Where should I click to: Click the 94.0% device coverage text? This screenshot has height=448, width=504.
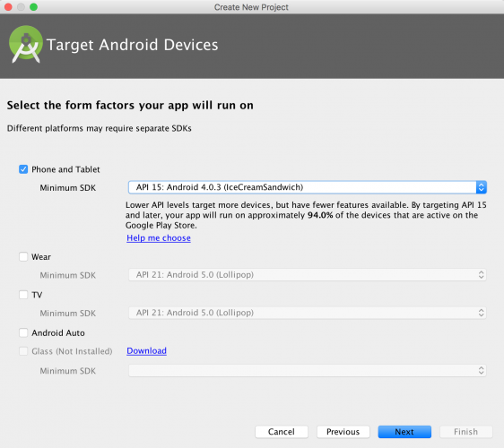320,215
